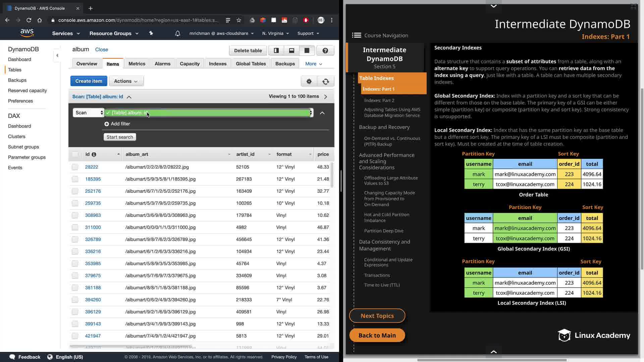Image resolution: width=644 pixels, height=362 pixels.
Task: Go to next page of items arrow
Action: [326, 97]
